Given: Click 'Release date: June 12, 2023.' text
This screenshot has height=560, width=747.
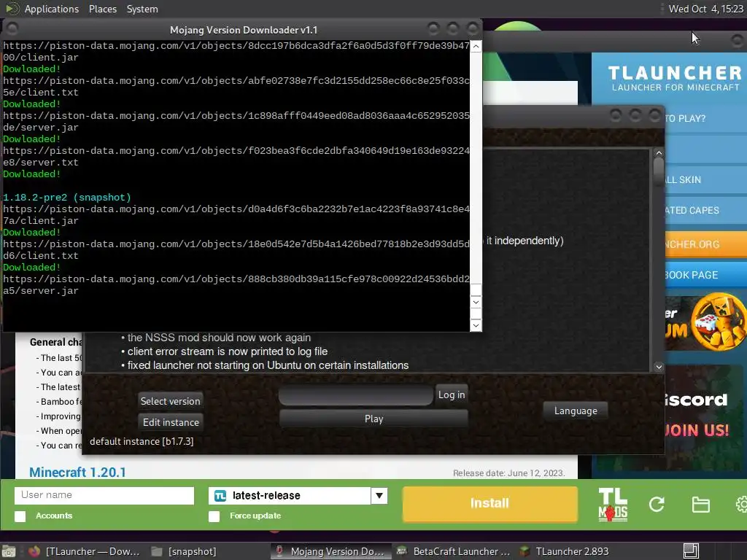Looking at the screenshot, I should [508, 472].
